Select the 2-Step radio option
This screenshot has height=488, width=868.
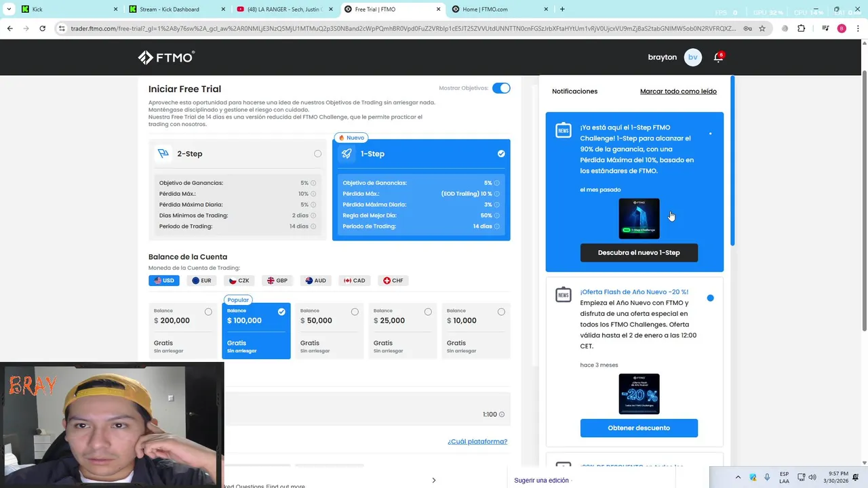click(x=317, y=154)
